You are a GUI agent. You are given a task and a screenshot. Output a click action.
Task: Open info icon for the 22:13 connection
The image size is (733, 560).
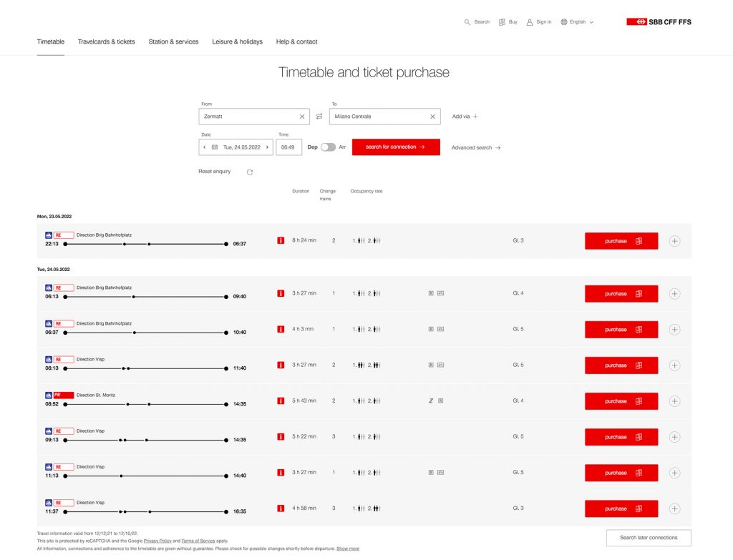281,240
